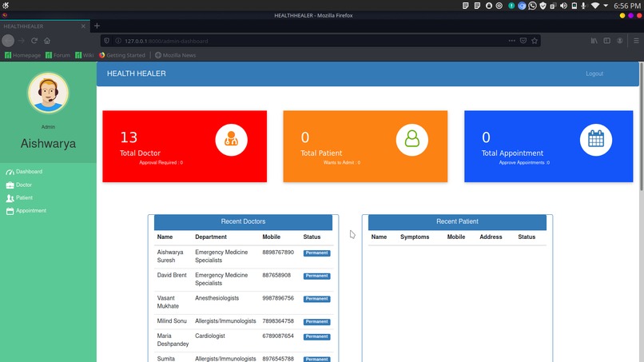Open Patient section in sidebar

(24, 197)
